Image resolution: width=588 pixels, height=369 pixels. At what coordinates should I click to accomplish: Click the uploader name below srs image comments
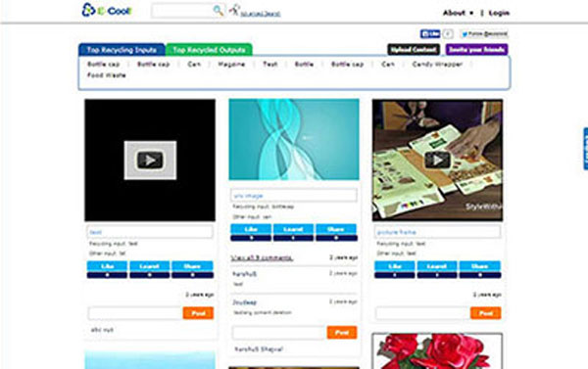259,349
